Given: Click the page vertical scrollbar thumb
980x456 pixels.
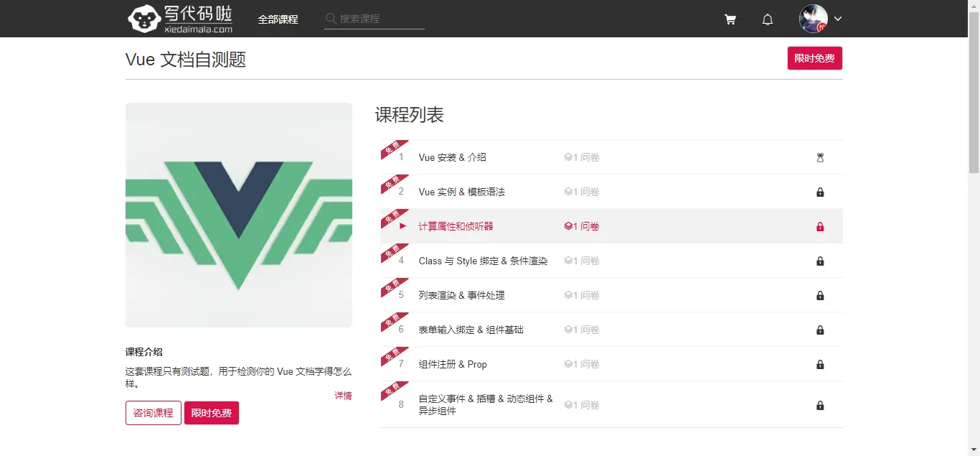Looking at the screenshot, I should [974, 92].
